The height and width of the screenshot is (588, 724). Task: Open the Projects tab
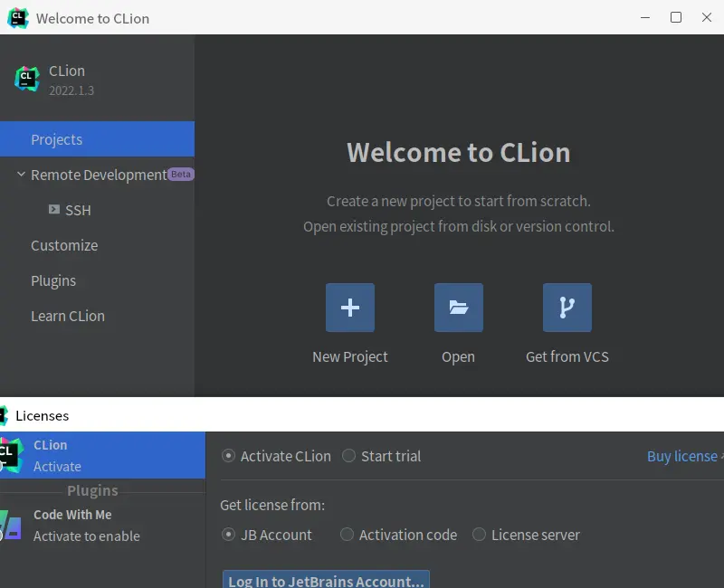tap(97, 139)
